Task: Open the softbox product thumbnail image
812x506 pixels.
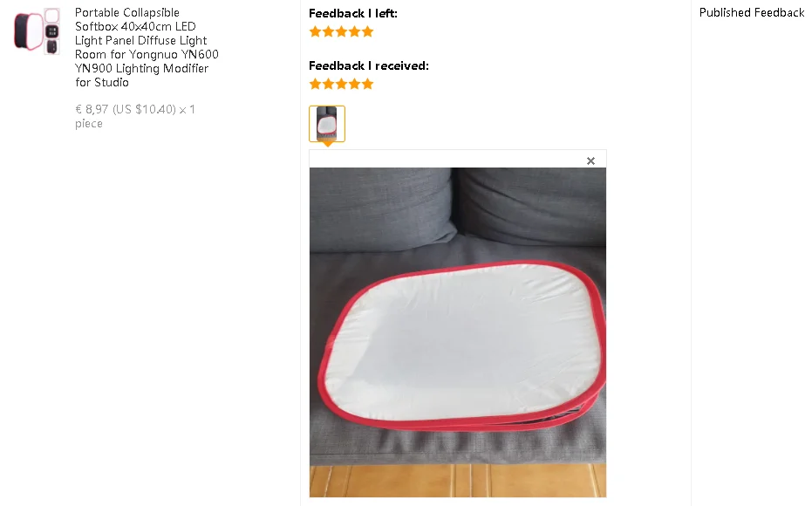Action: [x=37, y=31]
